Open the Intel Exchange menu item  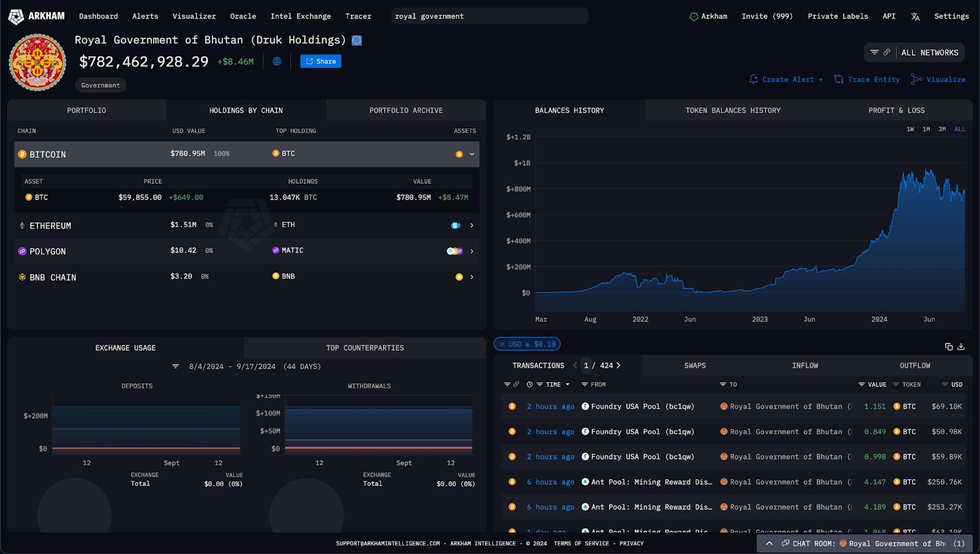(301, 17)
